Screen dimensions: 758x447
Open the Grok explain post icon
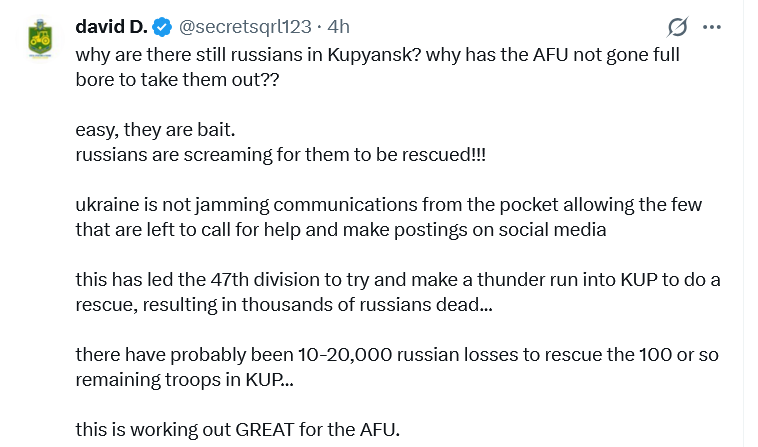677,27
